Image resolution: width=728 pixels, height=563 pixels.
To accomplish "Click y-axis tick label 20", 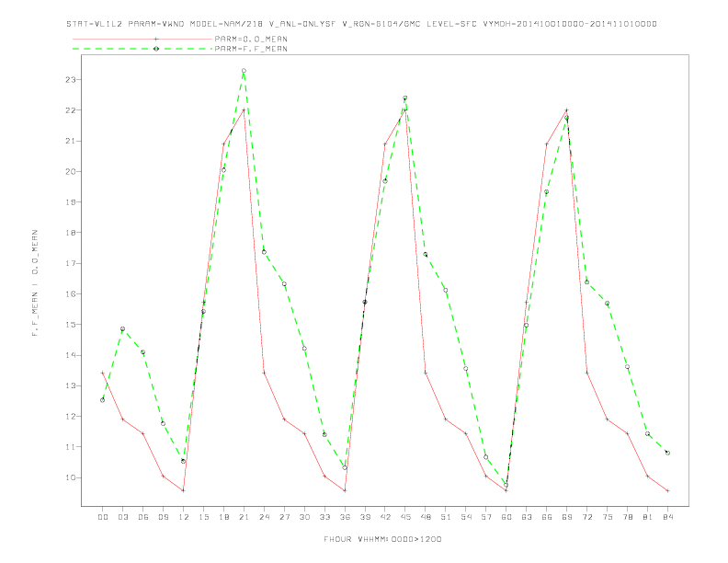I will coord(71,172).
